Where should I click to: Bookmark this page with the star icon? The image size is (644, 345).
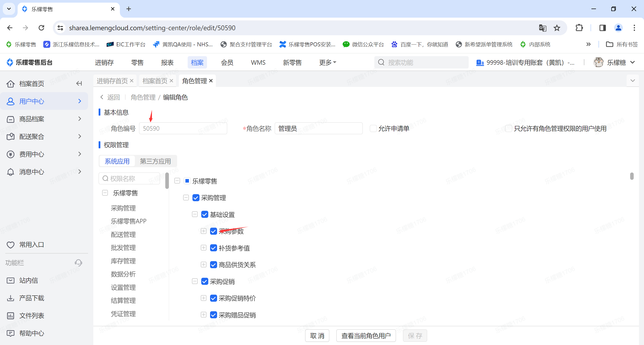pyautogui.click(x=557, y=28)
